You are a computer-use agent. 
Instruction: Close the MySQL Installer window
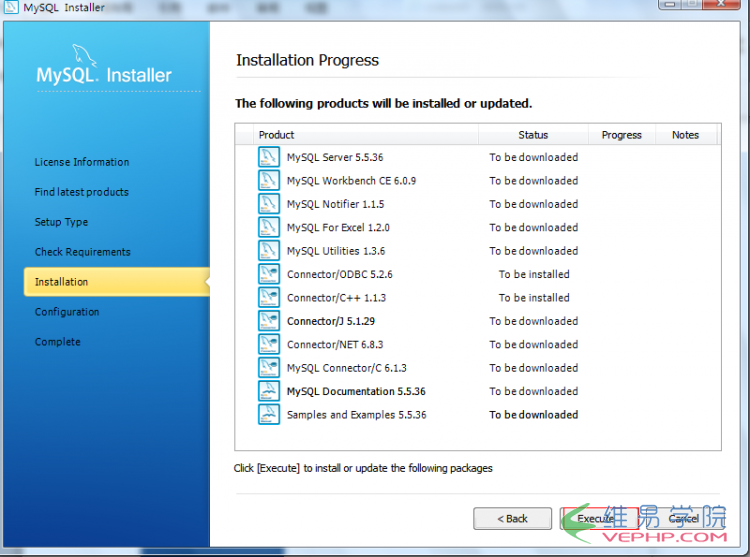pos(722,4)
